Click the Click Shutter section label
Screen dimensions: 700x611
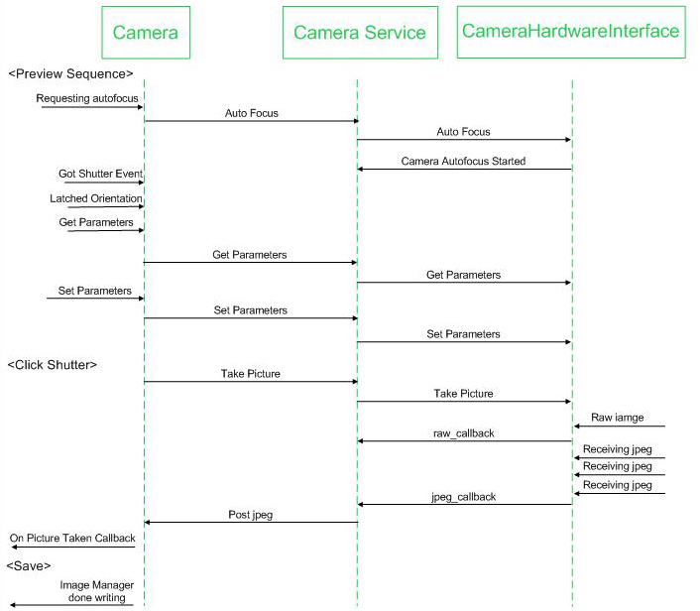click(53, 364)
